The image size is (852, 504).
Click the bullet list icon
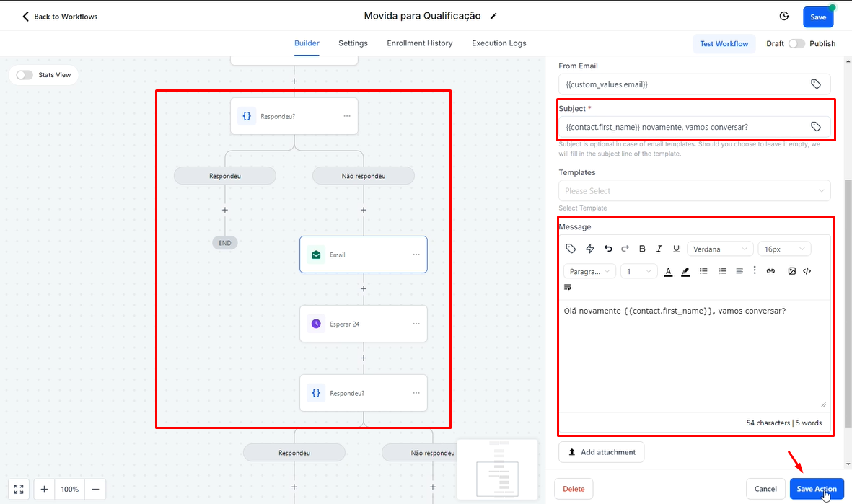[x=703, y=271]
